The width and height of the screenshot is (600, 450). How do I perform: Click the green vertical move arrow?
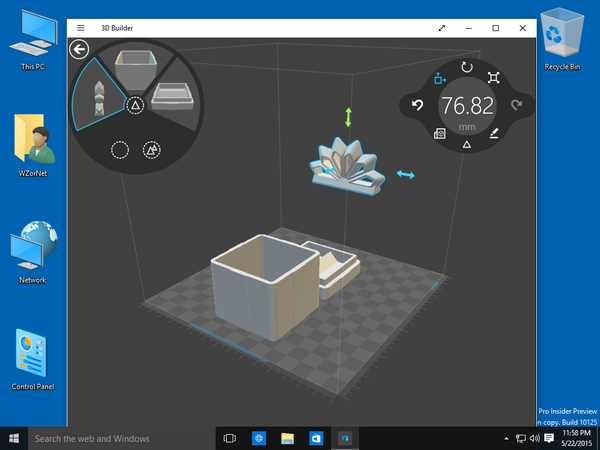[x=348, y=117]
